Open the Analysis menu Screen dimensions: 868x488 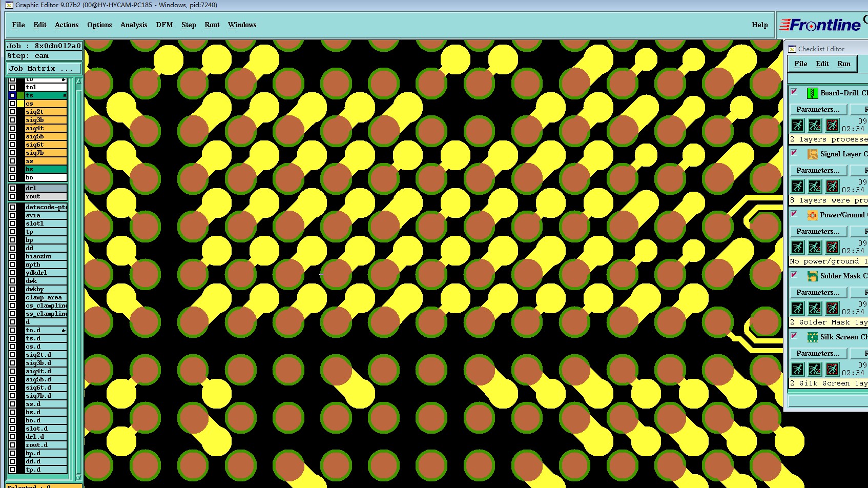[134, 25]
